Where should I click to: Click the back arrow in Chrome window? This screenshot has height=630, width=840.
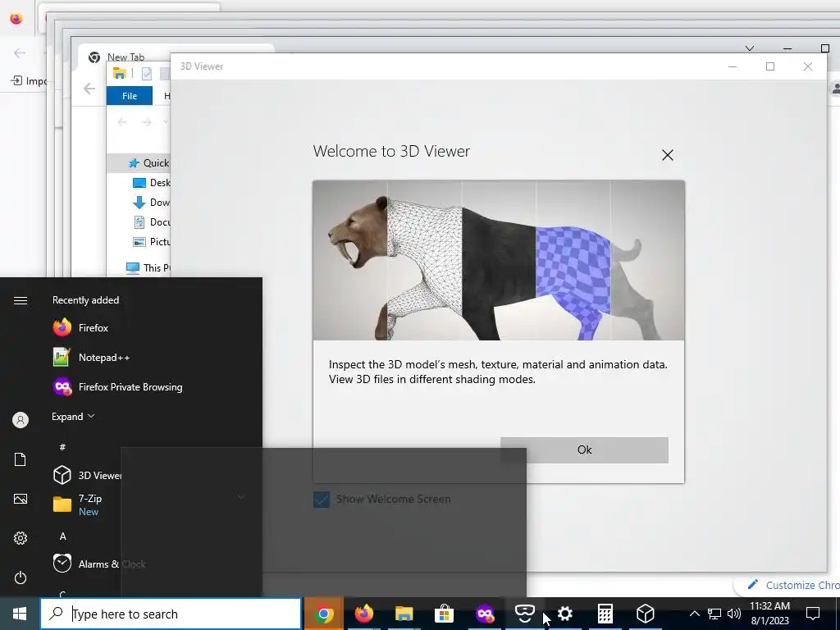(x=89, y=89)
